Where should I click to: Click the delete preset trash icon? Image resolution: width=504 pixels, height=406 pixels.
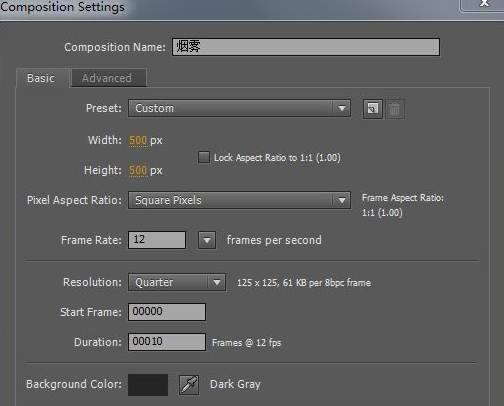click(395, 109)
